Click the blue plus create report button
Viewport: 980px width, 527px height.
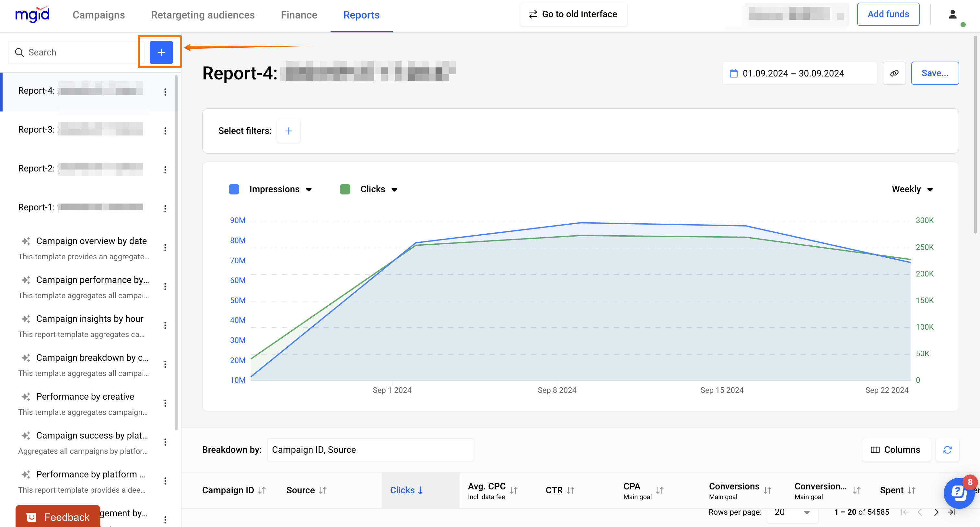pos(161,53)
